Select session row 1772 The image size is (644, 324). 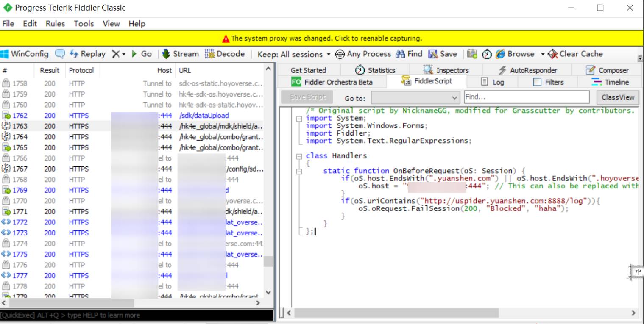pos(132,222)
